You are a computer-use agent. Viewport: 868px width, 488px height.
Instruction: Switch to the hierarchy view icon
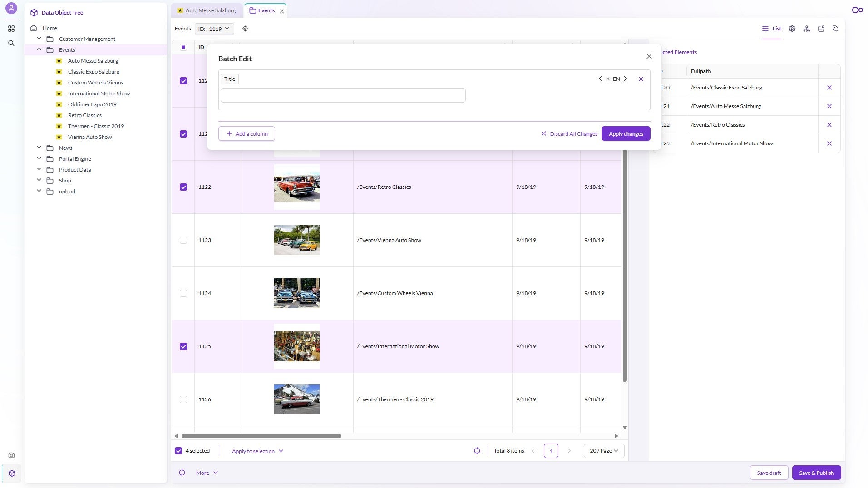(807, 28)
